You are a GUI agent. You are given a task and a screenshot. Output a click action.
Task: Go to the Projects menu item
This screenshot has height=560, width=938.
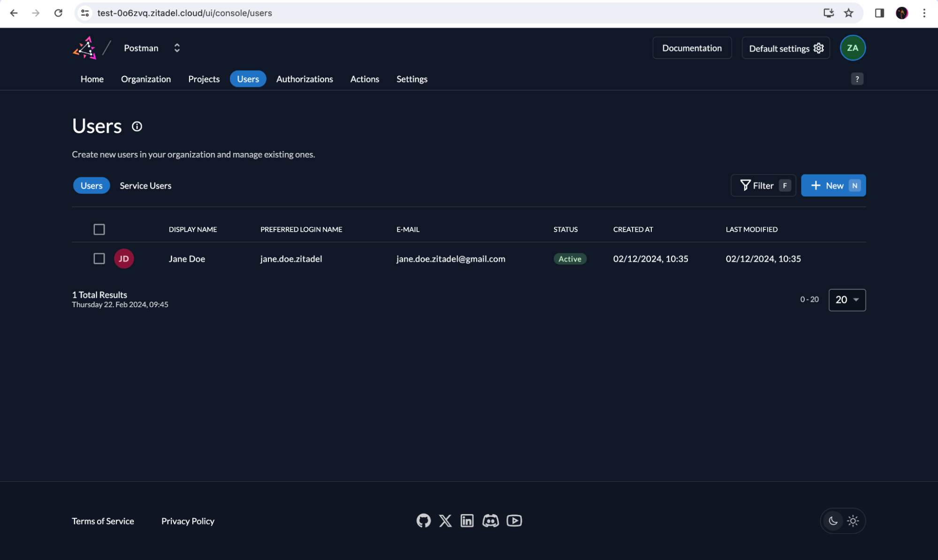204,79
